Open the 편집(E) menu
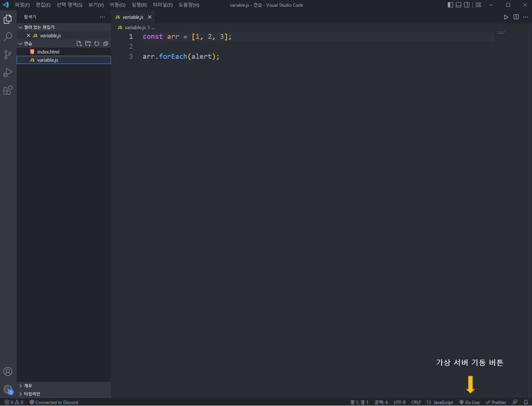This screenshot has height=406, width=532. click(x=43, y=5)
